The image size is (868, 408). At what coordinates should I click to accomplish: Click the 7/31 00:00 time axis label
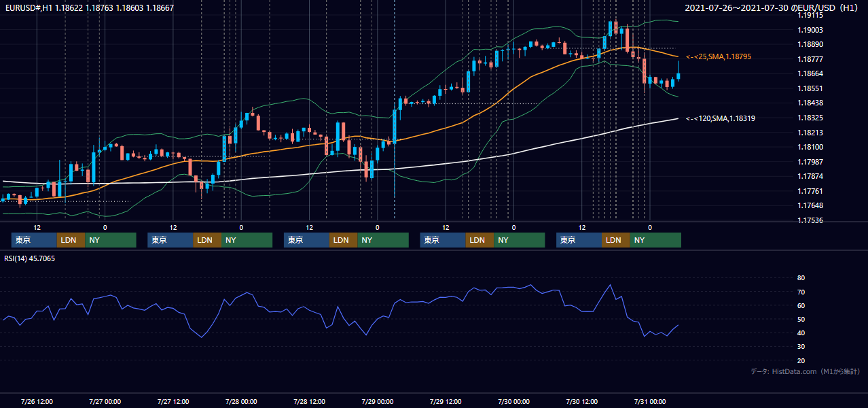click(650, 401)
